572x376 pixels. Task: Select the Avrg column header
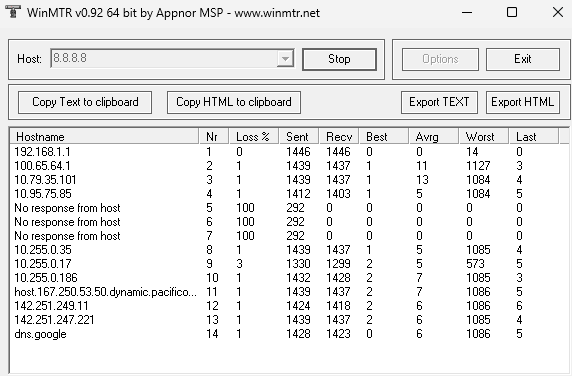pyautogui.click(x=434, y=137)
